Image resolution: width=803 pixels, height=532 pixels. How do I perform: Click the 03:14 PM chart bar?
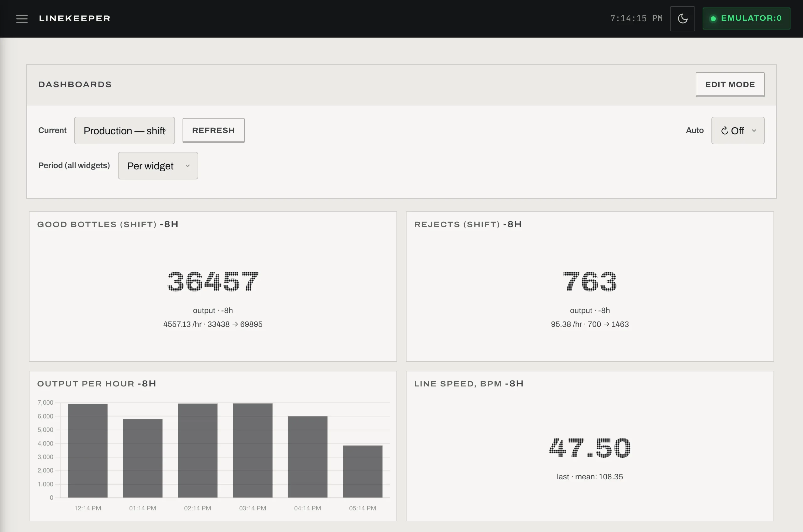pos(253,450)
